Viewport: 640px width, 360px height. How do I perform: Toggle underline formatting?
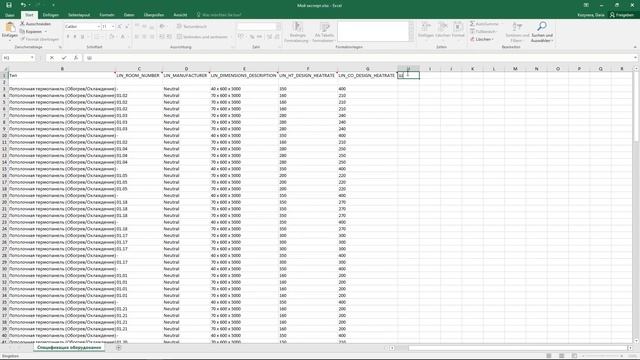click(82, 37)
